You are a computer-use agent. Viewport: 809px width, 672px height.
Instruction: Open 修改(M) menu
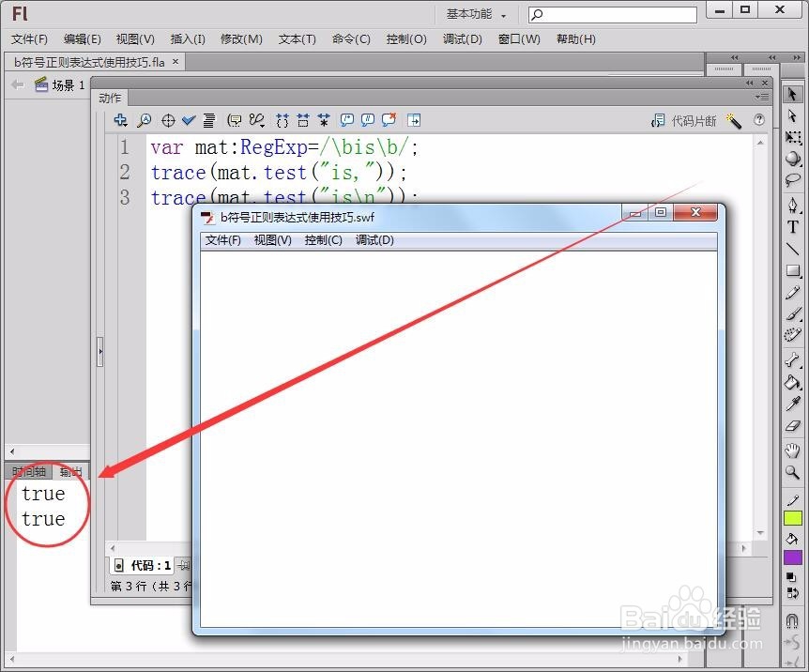tap(241, 39)
